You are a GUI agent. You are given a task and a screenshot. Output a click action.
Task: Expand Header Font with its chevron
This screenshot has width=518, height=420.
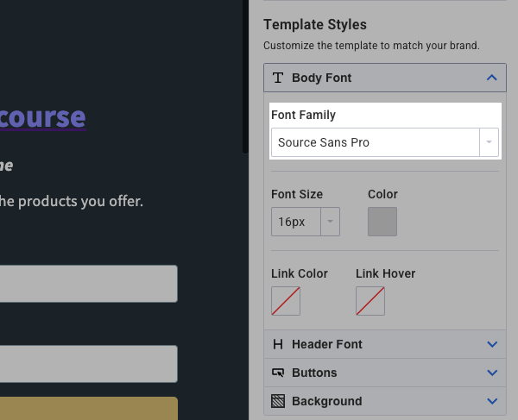492,344
